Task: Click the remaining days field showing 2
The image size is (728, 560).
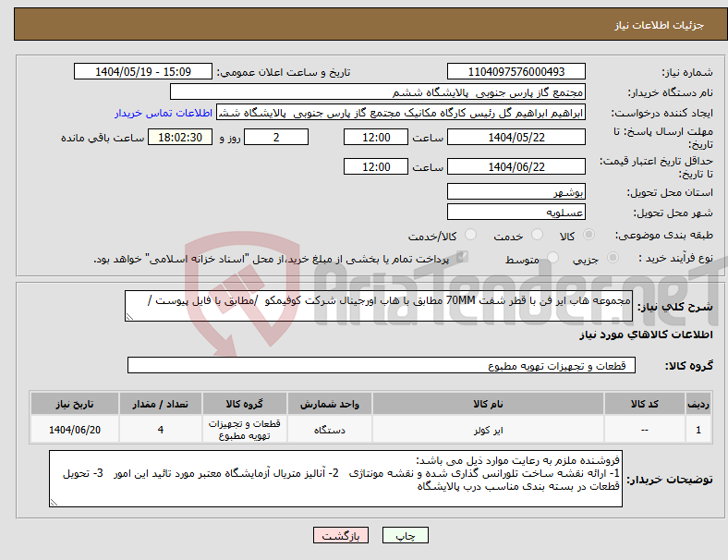Action: (x=276, y=138)
